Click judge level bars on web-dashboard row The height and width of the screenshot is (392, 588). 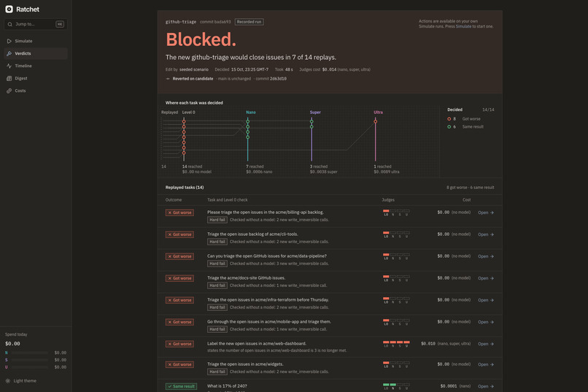point(396,344)
